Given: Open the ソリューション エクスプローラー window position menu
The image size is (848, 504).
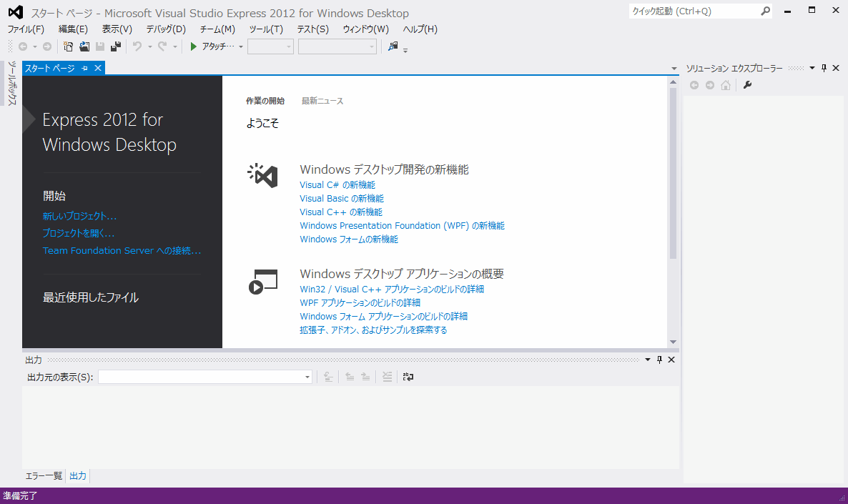Looking at the screenshot, I should point(812,68).
